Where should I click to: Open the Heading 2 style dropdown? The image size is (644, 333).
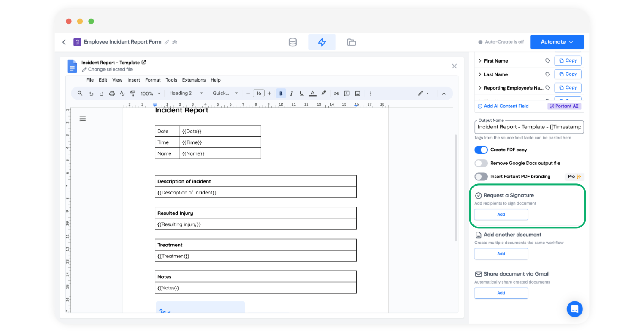(x=186, y=93)
